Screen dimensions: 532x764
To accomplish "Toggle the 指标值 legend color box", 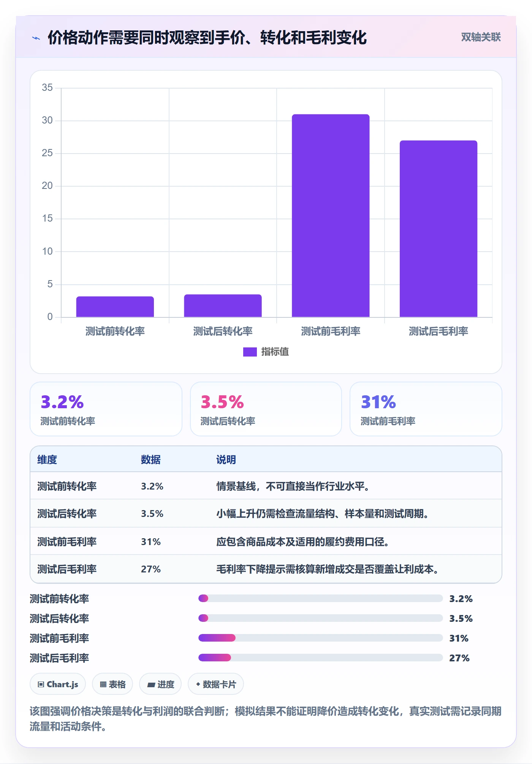I will pos(250,352).
